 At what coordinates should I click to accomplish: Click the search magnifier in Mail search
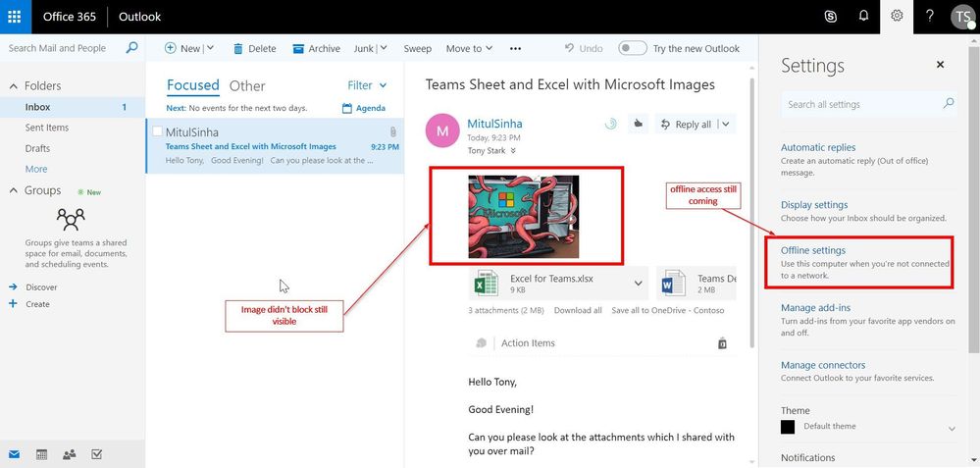(x=131, y=47)
